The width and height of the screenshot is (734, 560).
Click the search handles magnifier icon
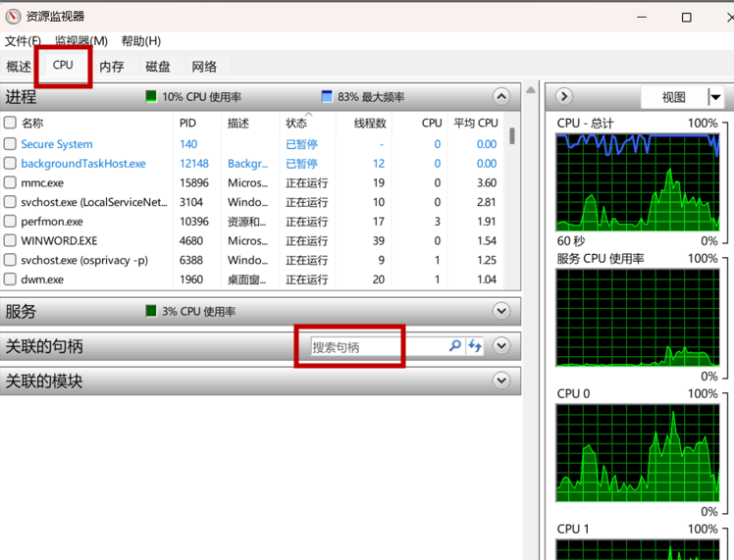[x=455, y=346]
